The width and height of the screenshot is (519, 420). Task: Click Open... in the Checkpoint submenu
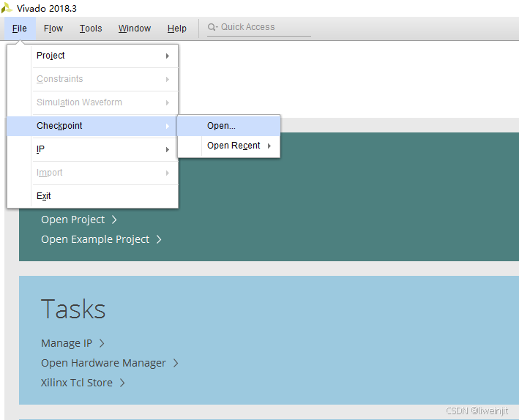(x=228, y=126)
